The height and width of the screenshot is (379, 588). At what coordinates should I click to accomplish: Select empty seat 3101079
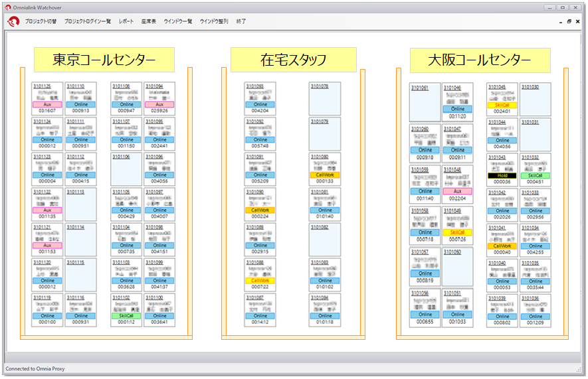coord(325,134)
